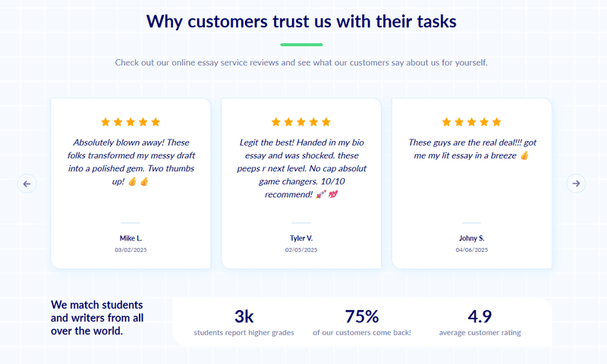607x364 pixels.
Task: Open Tyler V.'s review card text
Action: [301, 168]
